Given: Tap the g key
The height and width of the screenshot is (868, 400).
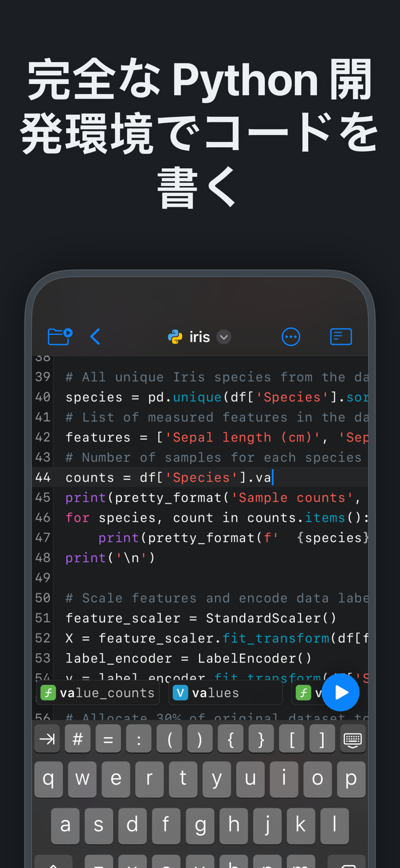Looking at the screenshot, I should pos(200,826).
